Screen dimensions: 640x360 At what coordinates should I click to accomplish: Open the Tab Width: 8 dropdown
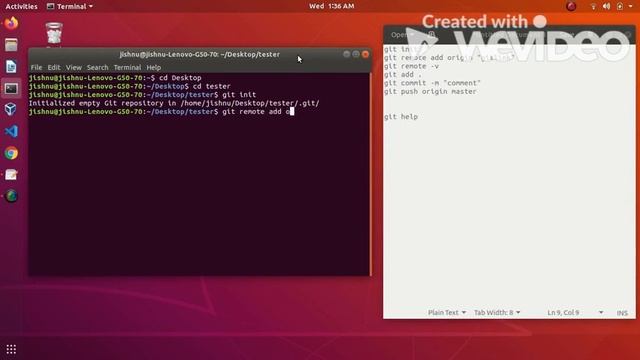click(x=497, y=312)
